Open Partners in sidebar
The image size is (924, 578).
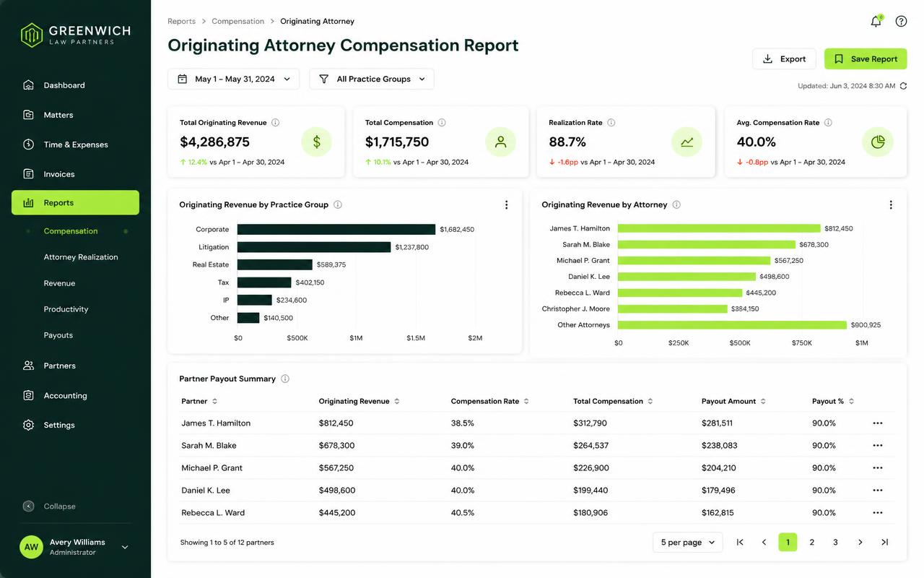point(75,366)
